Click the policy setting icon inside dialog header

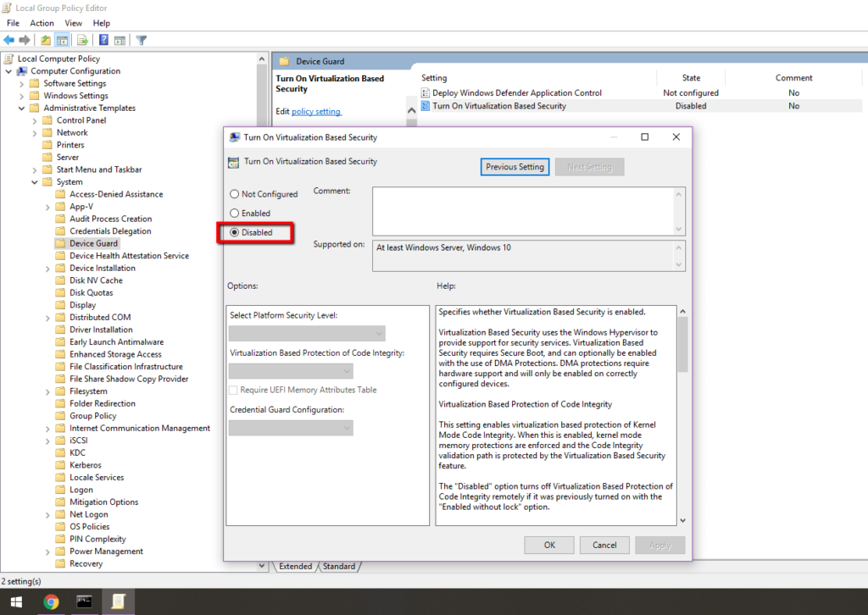point(234,162)
